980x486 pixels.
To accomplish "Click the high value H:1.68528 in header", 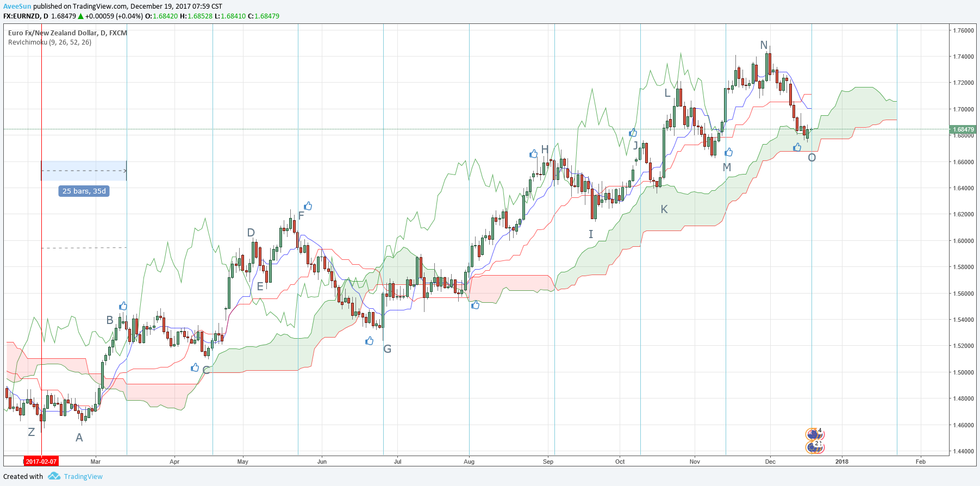I will [x=196, y=16].
